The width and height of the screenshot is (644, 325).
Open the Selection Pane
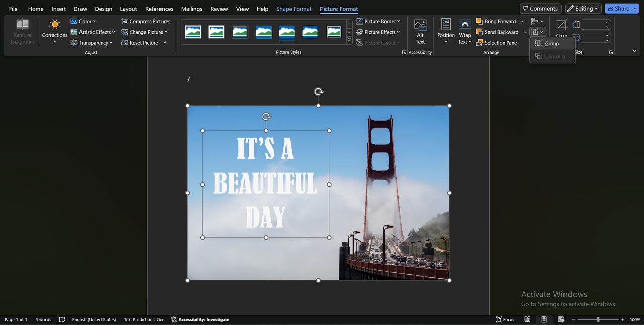pyautogui.click(x=497, y=43)
